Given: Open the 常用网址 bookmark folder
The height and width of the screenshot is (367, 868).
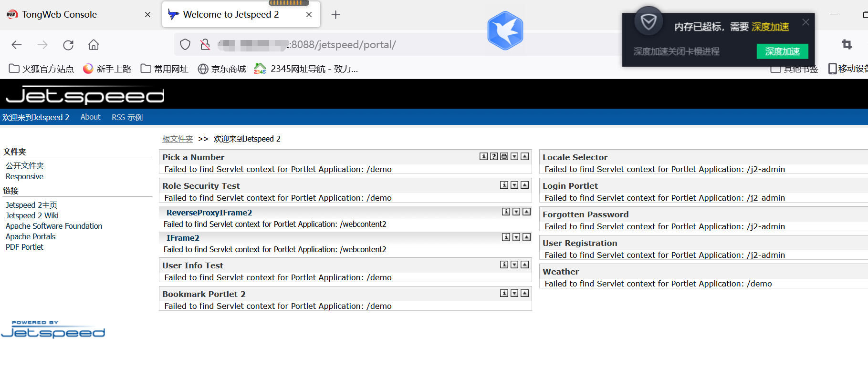Looking at the screenshot, I should click(165, 69).
